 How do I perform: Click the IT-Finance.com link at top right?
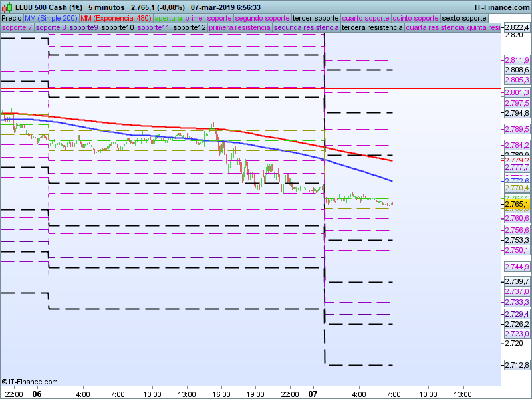pyautogui.click(x=502, y=7)
